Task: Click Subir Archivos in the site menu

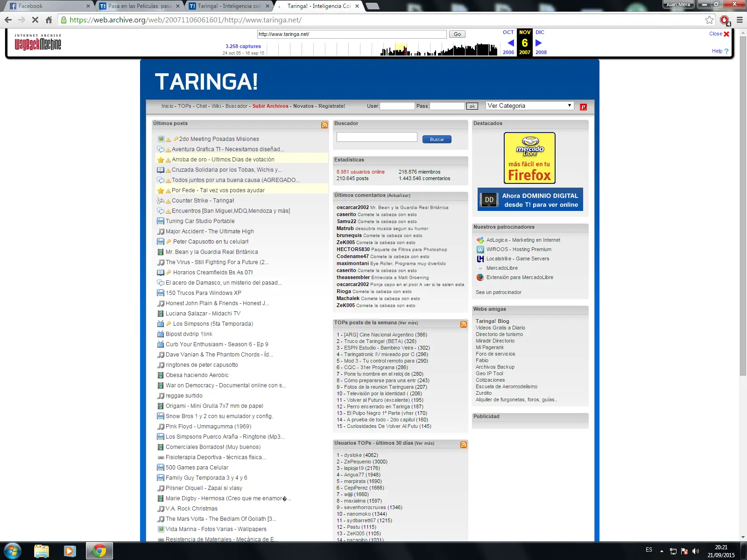Action: click(x=270, y=106)
